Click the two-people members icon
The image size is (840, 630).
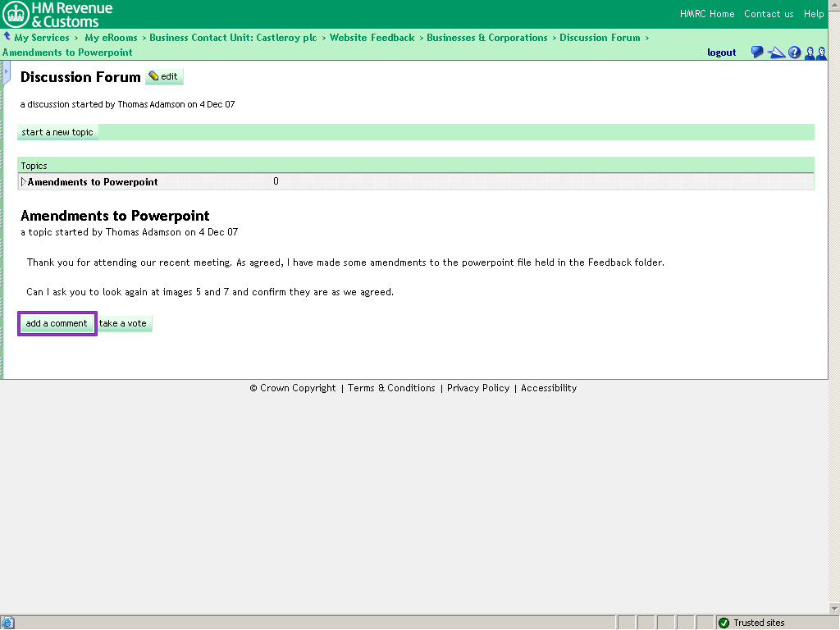click(815, 52)
